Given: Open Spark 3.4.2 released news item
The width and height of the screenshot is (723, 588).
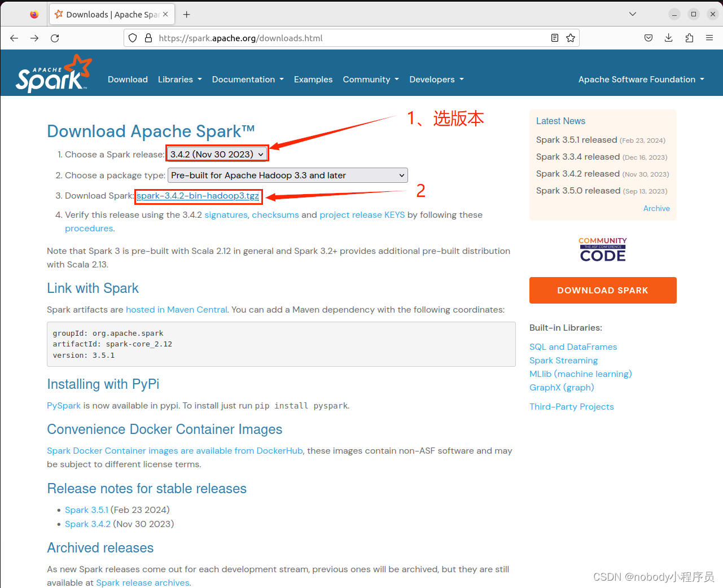Looking at the screenshot, I should coord(578,174).
